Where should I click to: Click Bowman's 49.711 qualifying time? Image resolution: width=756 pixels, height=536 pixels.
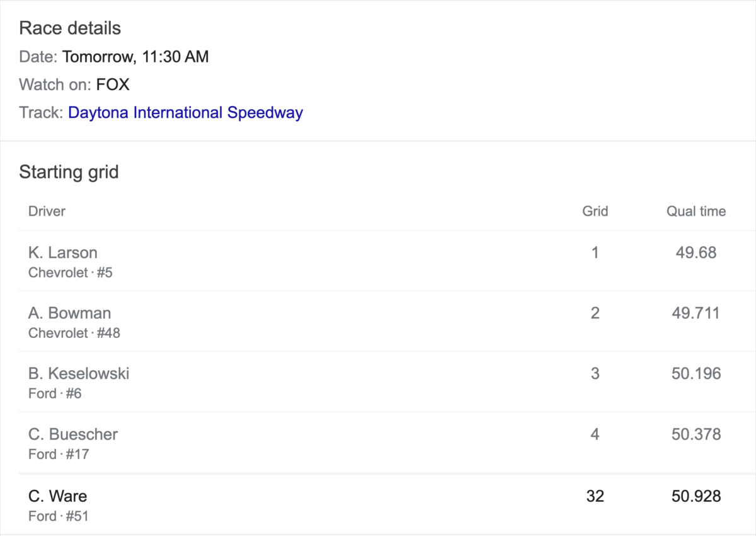[x=696, y=313]
